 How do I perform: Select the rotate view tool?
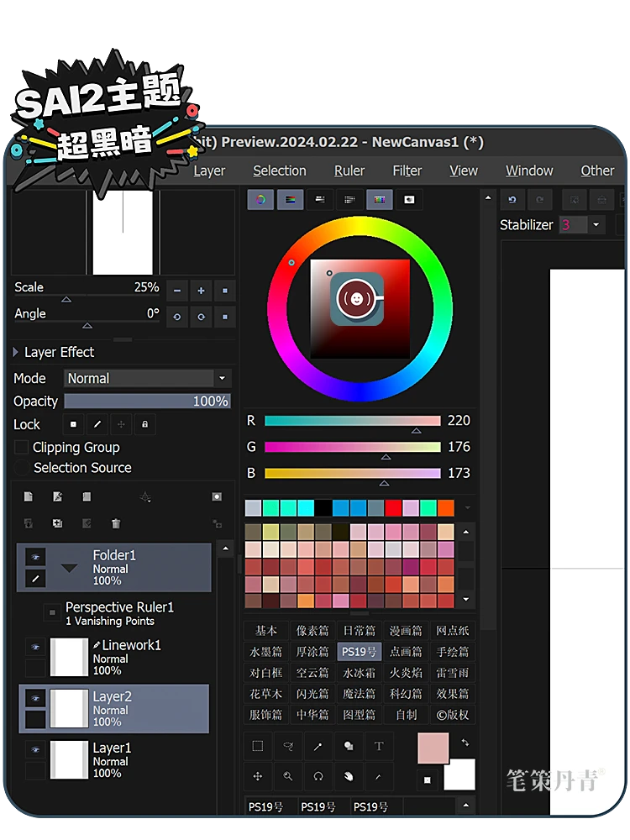[x=318, y=775]
